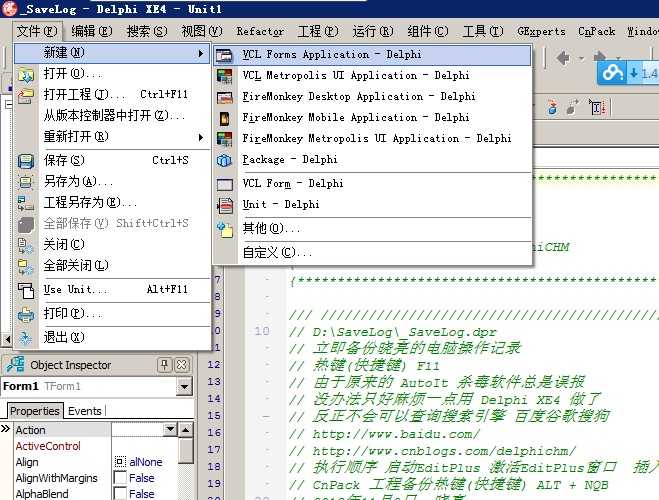Click the VCL Form - Delphi icon
Screen dimensions: 659x500
pos(224,184)
